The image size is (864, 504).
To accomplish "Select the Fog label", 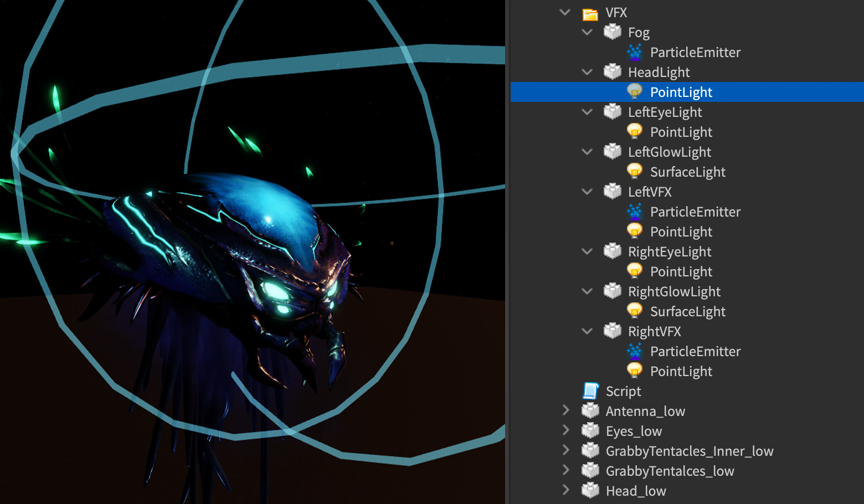I will (x=639, y=33).
